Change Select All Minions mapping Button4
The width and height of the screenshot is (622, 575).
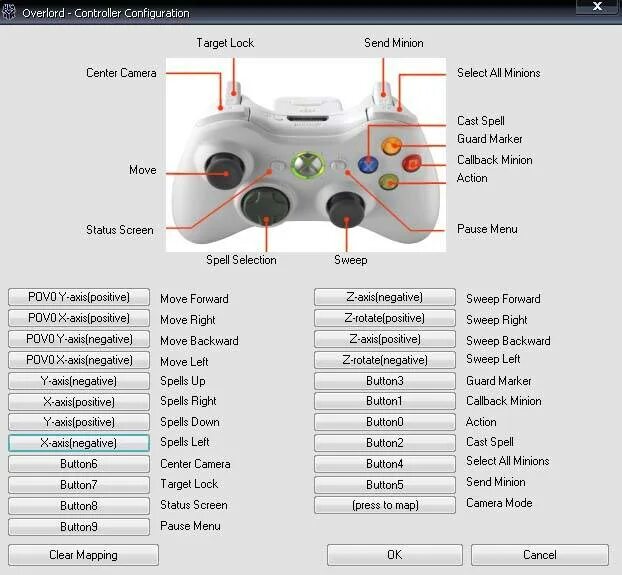[x=385, y=464]
